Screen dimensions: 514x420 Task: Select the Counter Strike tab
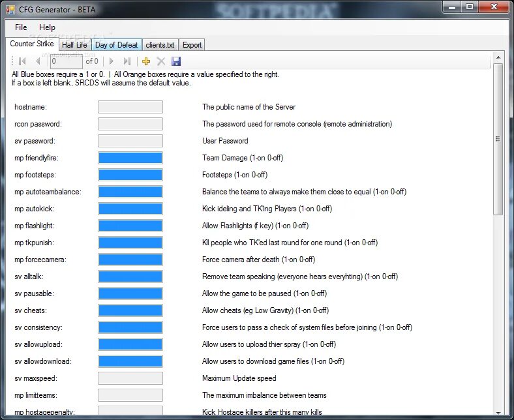pyautogui.click(x=32, y=44)
